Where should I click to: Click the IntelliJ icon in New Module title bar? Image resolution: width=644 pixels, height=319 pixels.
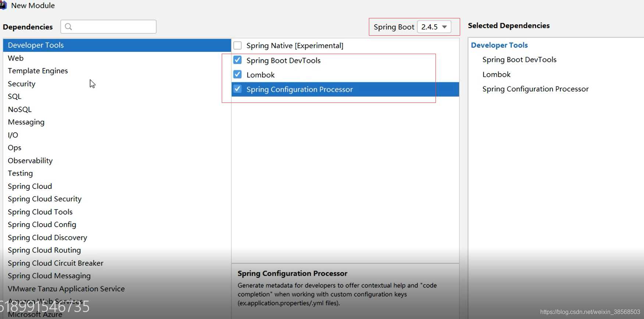tap(3, 5)
